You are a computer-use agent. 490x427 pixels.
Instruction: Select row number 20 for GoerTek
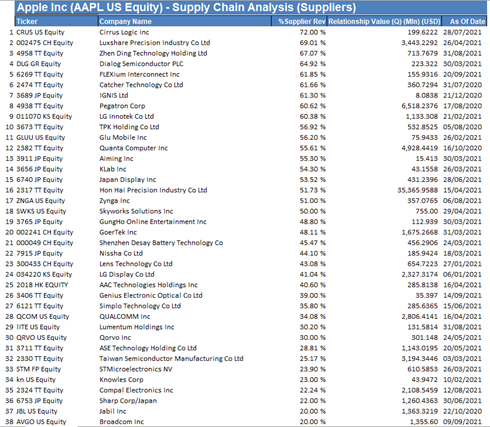tap(9, 232)
